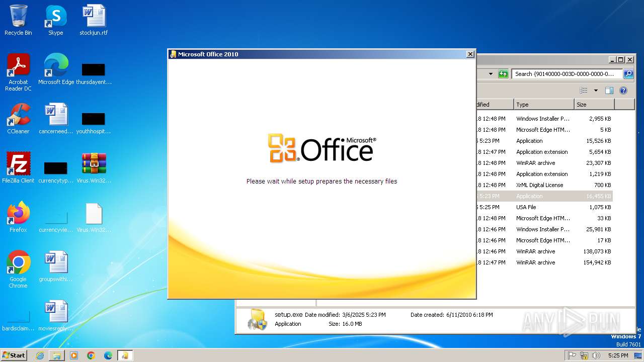The image size is (644, 362).
Task: Open Explorer help question-mark icon
Action: click(x=623, y=90)
